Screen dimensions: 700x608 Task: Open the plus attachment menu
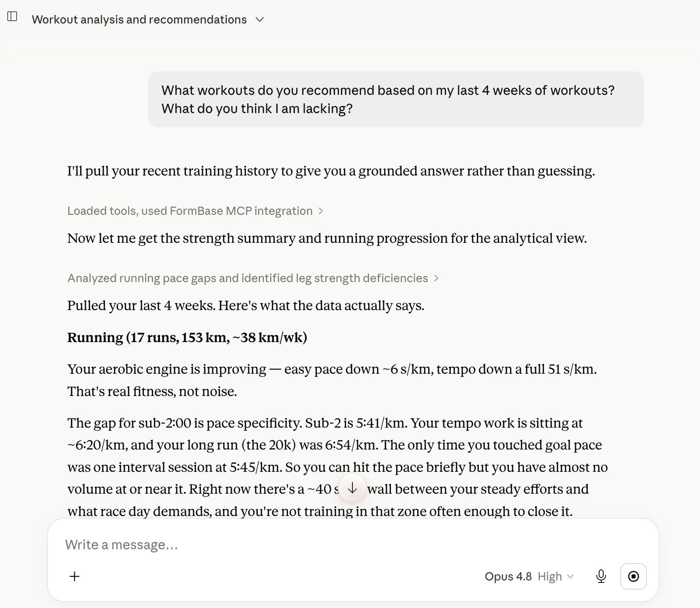click(75, 576)
